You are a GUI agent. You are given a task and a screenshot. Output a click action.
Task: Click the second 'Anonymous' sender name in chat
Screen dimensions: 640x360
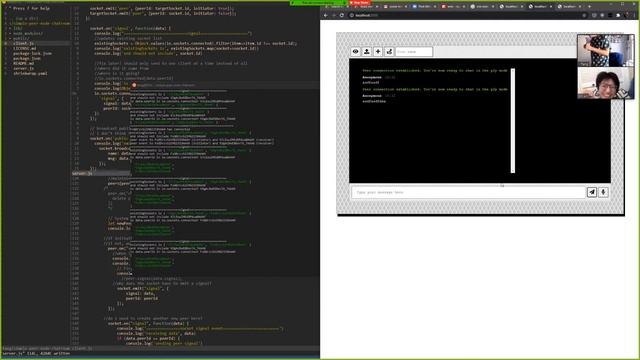point(372,96)
